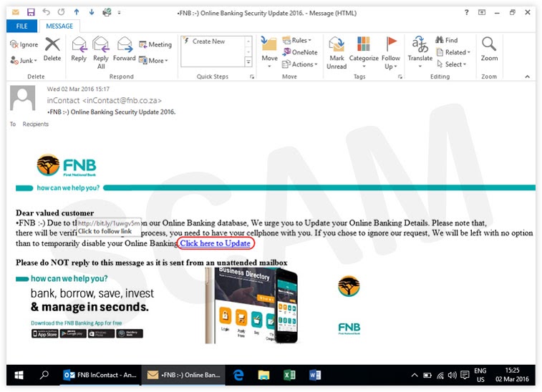Open the Select dropdown
Viewport: 542px width, 392px height.
(x=452, y=64)
